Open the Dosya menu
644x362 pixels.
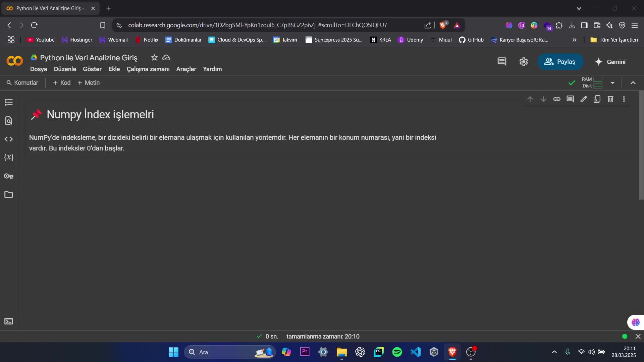click(x=39, y=69)
